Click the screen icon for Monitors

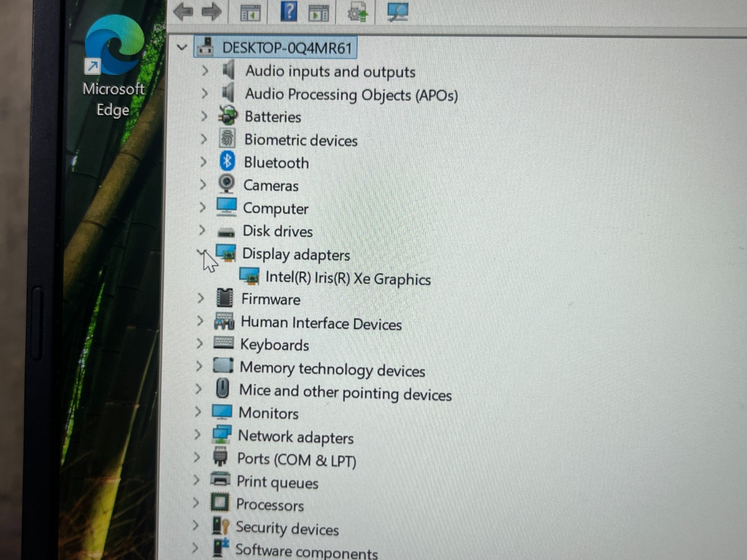coord(222,411)
